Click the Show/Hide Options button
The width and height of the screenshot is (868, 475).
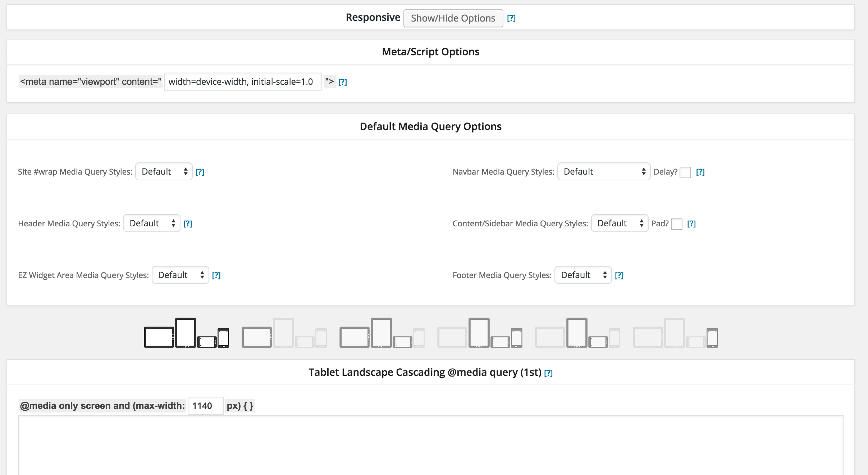tap(453, 18)
